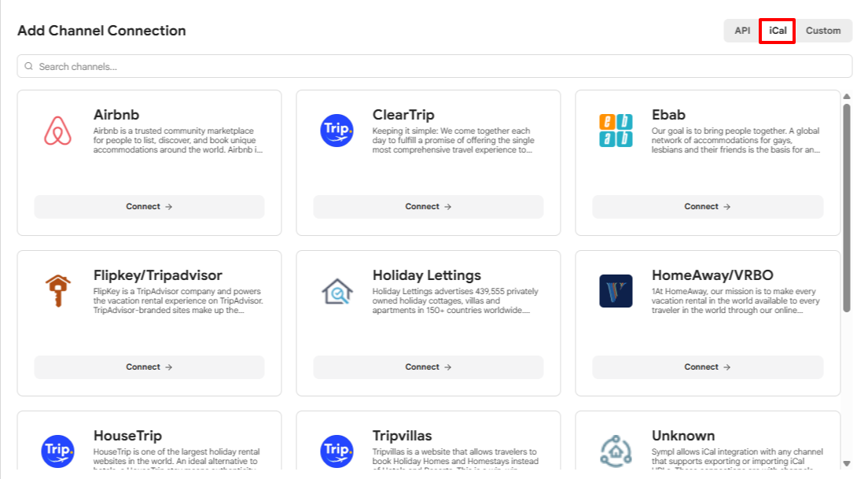The width and height of the screenshot is (868, 479).
Task: Focus the Search channels input field
Action: 435,66
